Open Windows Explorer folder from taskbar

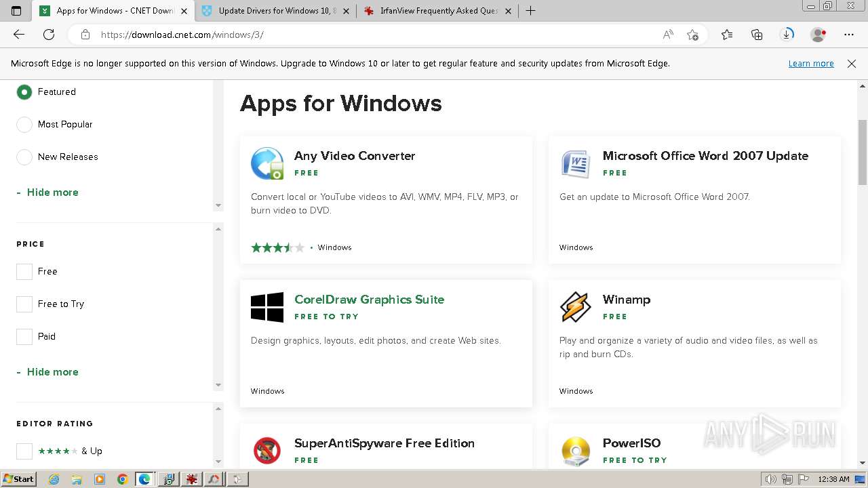pos(77,479)
